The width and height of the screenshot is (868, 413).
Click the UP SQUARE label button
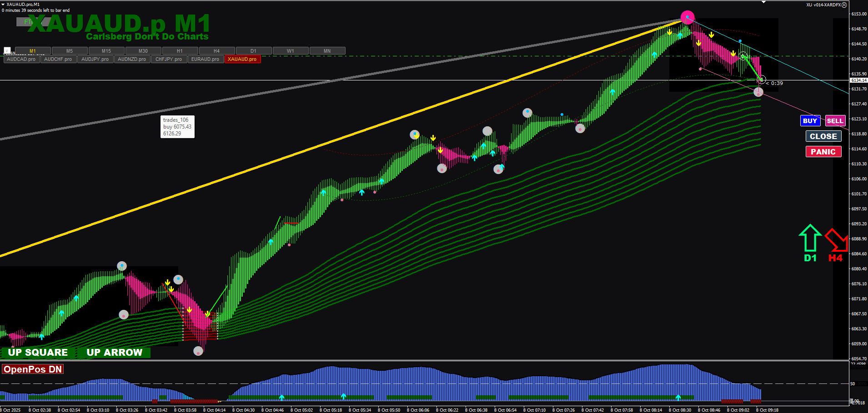tap(38, 353)
